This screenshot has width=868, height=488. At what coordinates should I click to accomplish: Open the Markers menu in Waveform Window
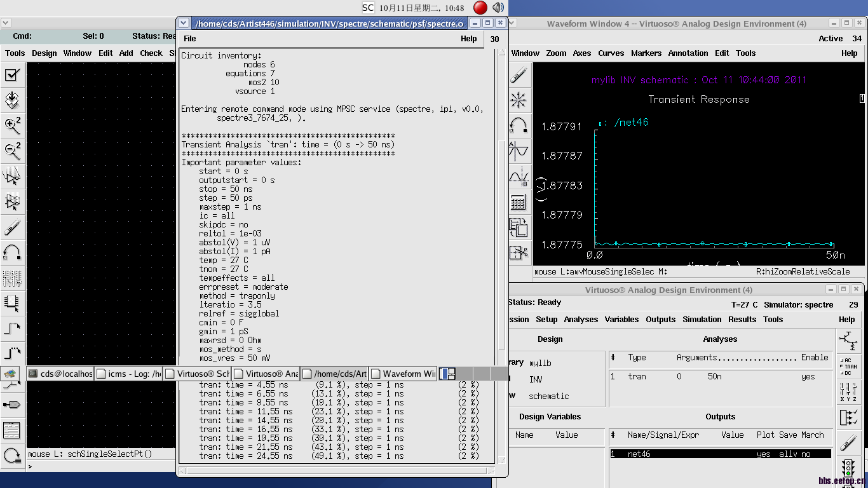[646, 53]
